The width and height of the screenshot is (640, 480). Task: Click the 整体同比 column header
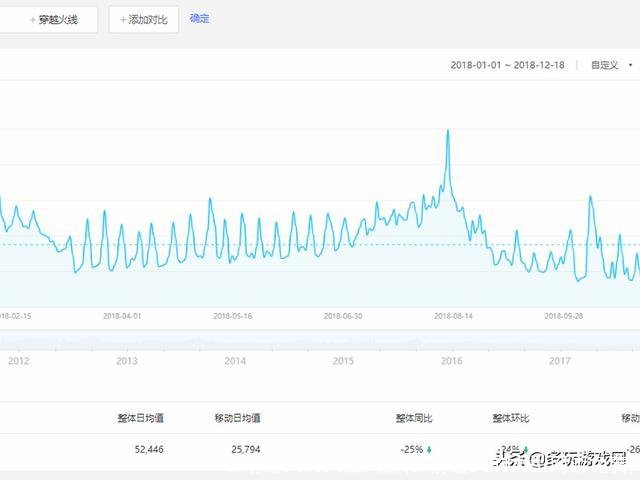click(x=412, y=418)
